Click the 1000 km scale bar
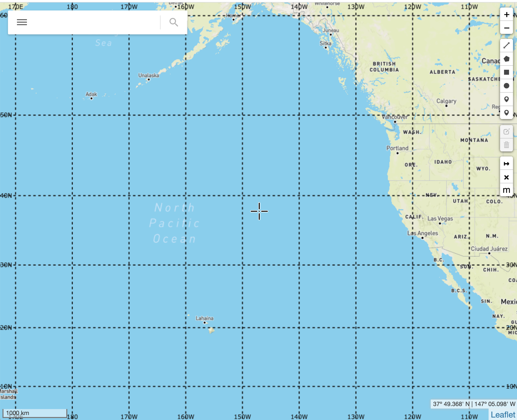This screenshot has height=420, width=517. click(35, 413)
